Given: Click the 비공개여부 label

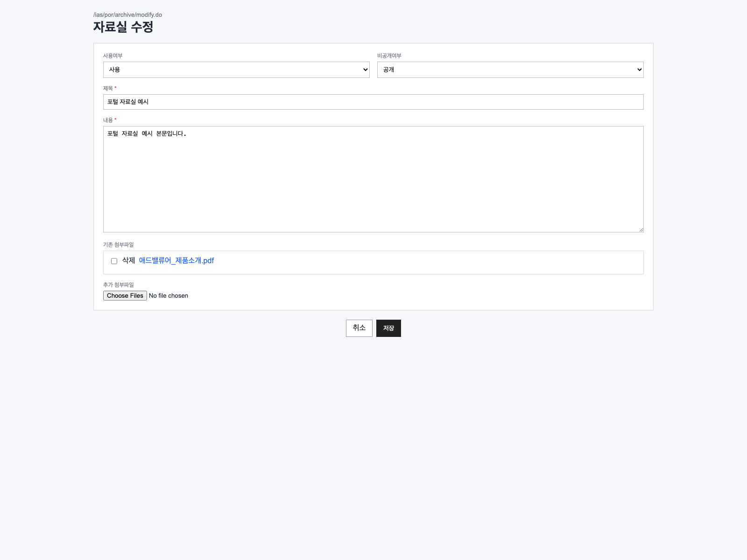Looking at the screenshot, I should pos(389,56).
